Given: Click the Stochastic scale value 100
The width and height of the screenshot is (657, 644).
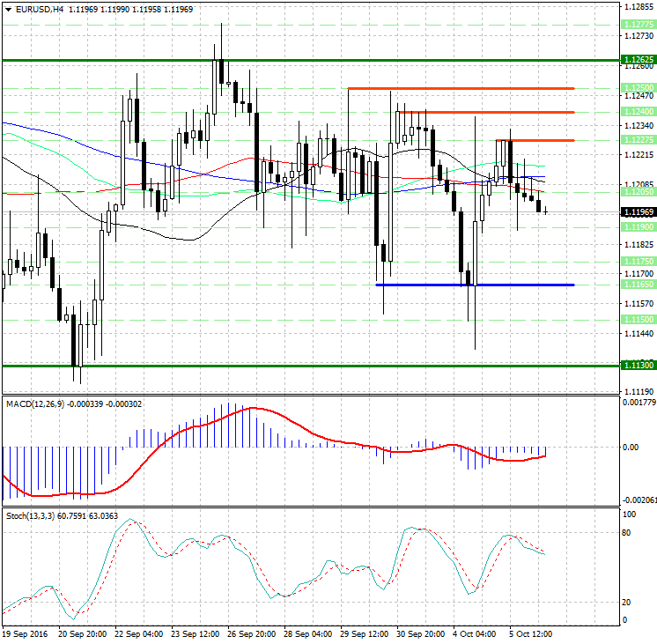Looking at the screenshot, I should click(630, 514).
